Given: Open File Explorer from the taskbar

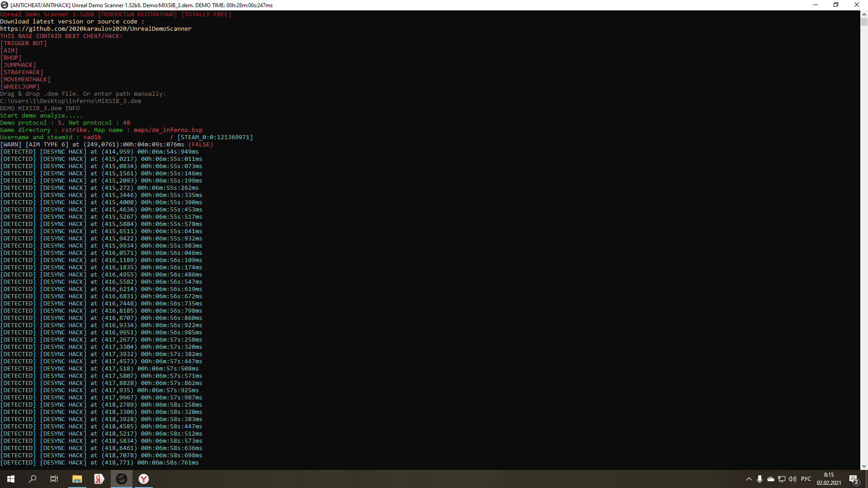Looking at the screenshot, I should point(77,479).
